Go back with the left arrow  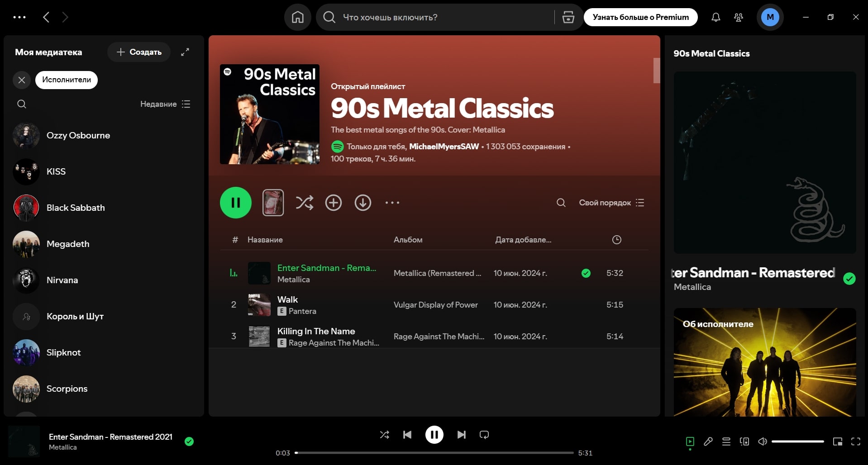pos(46,17)
